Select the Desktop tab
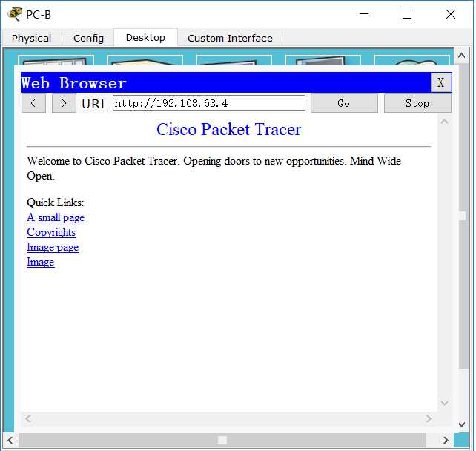476x451 pixels. 145,38
